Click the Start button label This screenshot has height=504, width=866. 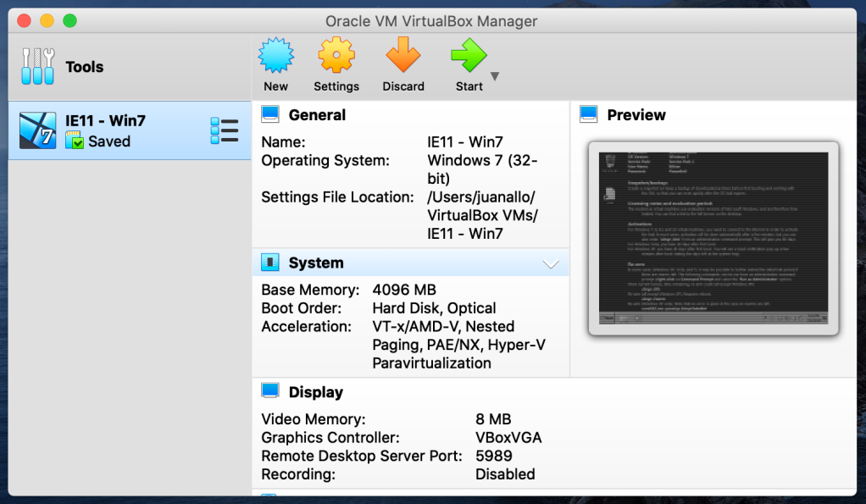[x=469, y=86]
